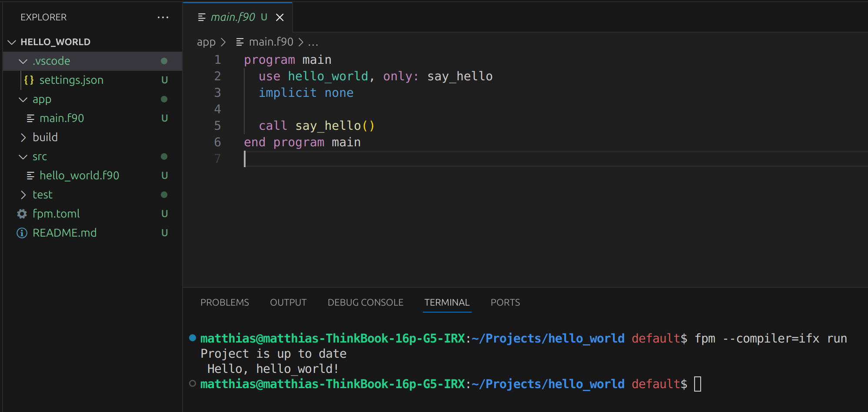
Task: Close the main.f90 editor tab
Action: pos(280,17)
